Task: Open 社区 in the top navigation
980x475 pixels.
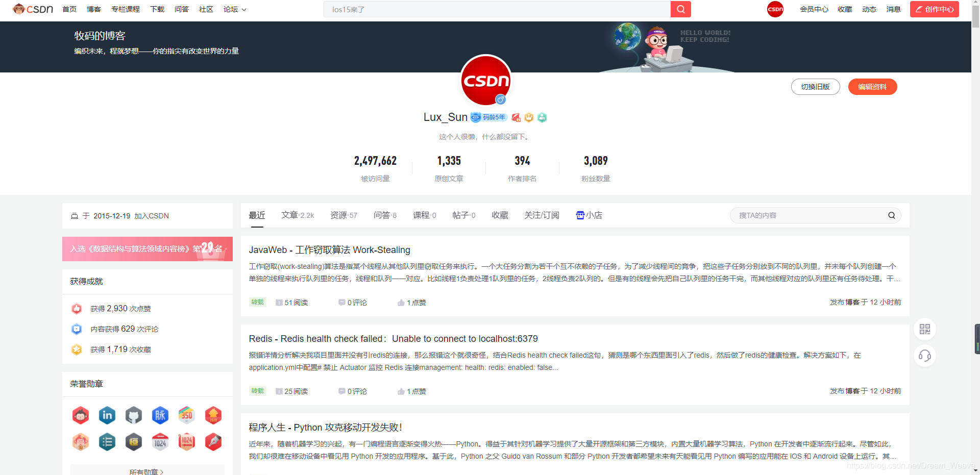Action: click(x=206, y=9)
